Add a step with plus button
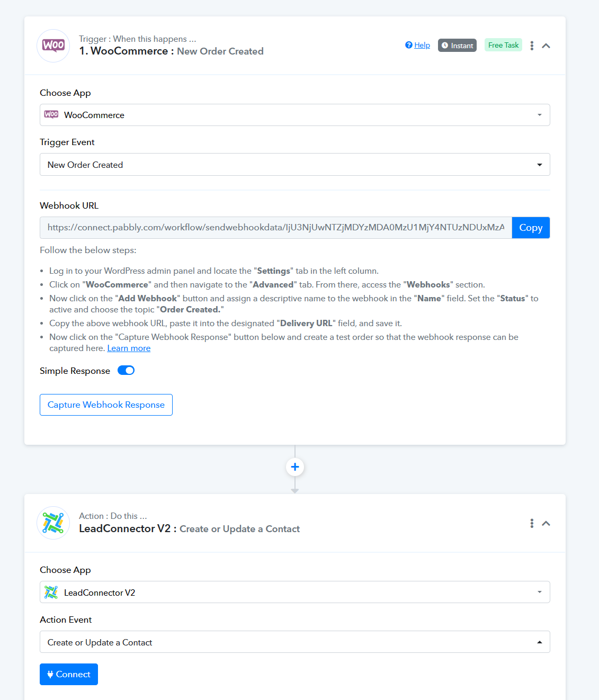This screenshot has width=599, height=700. (295, 467)
